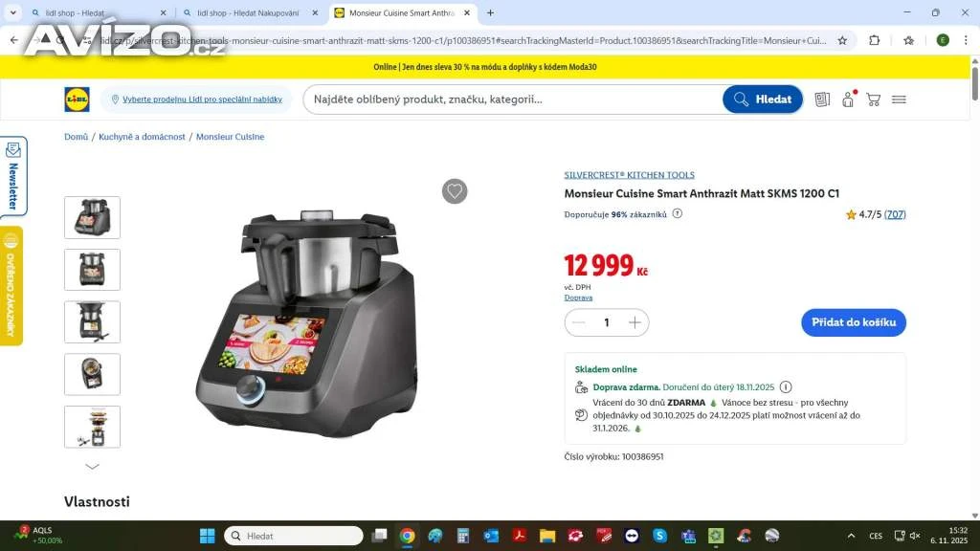
Task: Open the tab search dropdown arrow
Action: tap(12, 12)
